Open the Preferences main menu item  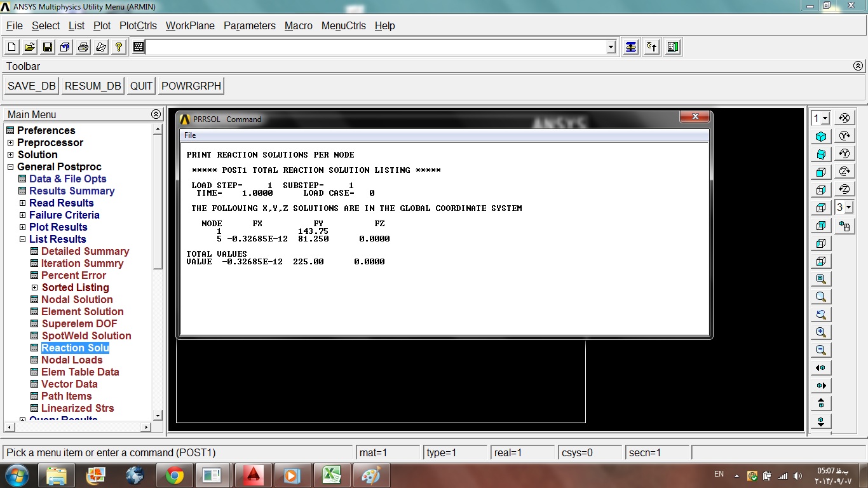point(46,131)
